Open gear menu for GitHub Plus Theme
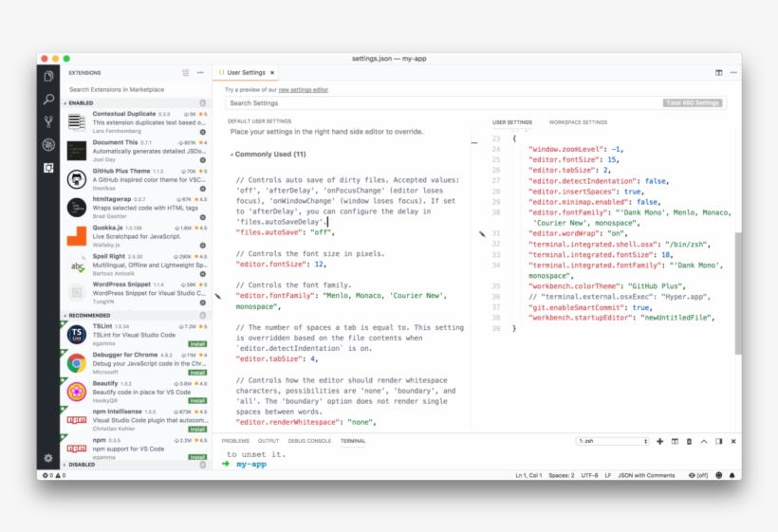778x532 pixels. coord(202,189)
